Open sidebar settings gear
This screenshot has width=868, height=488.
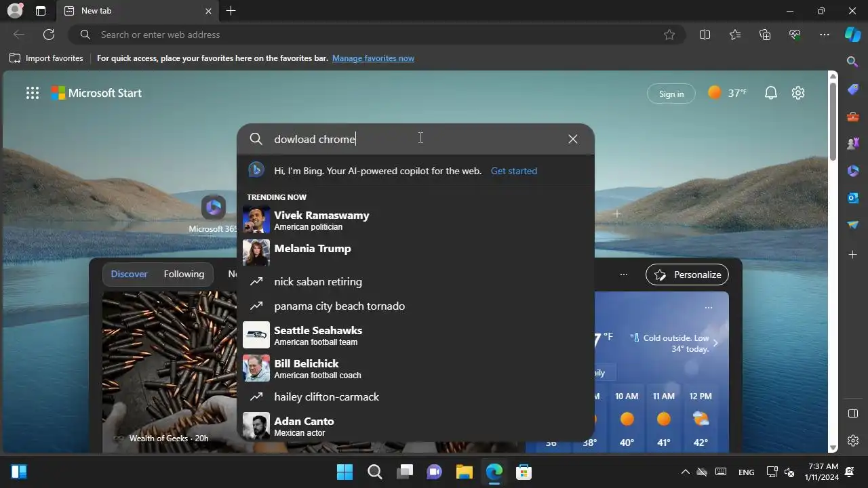coord(853,441)
